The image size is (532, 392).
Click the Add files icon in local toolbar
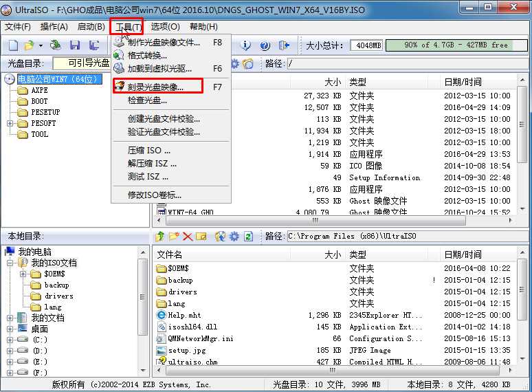[220, 236]
